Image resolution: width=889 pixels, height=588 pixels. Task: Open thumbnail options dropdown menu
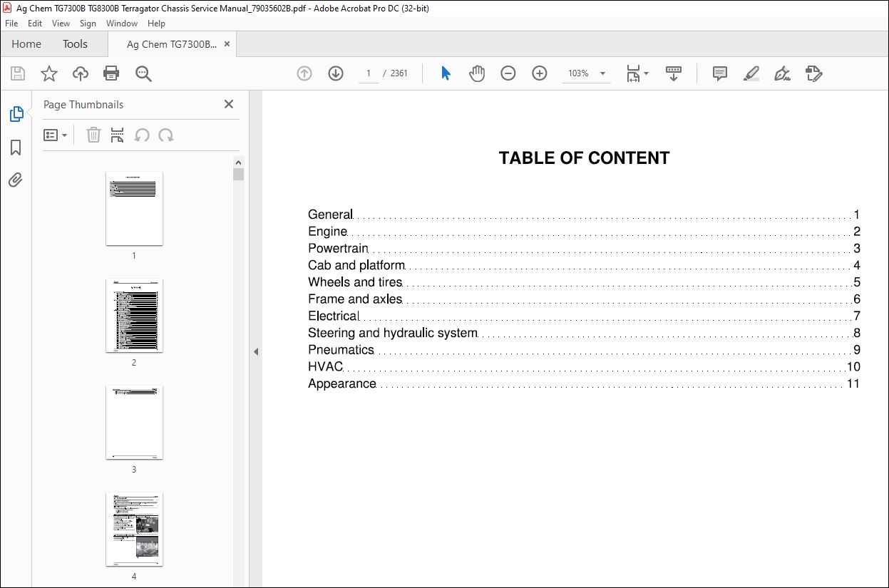55,135
